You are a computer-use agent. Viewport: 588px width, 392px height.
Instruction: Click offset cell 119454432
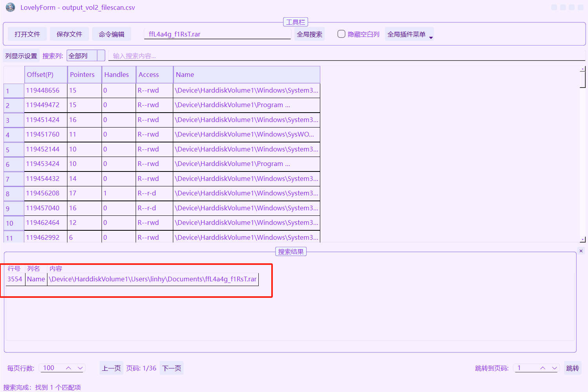46,179
